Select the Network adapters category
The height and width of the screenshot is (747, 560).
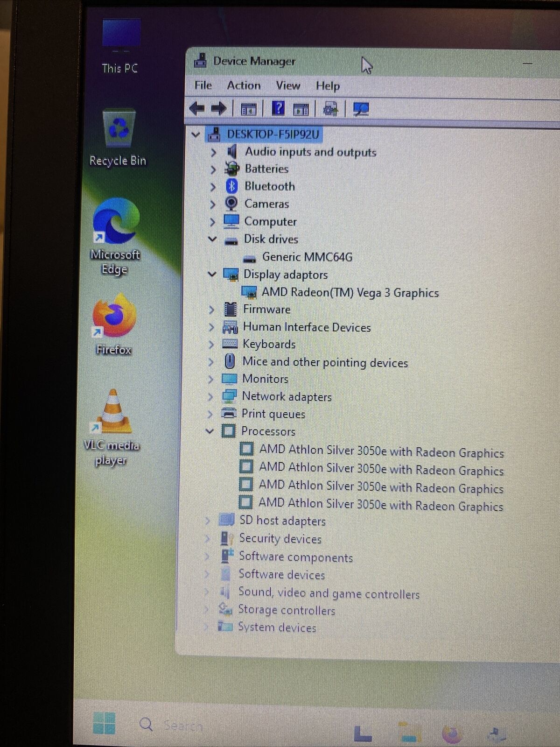[287, 396]
